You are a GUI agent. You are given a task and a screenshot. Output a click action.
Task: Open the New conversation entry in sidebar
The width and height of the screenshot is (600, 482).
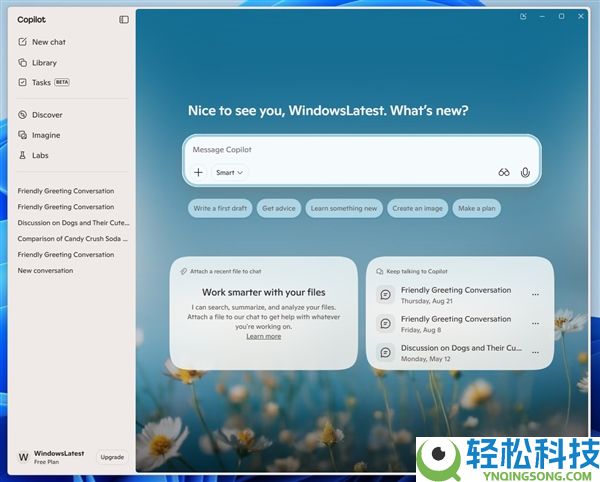tap(45, 270)
